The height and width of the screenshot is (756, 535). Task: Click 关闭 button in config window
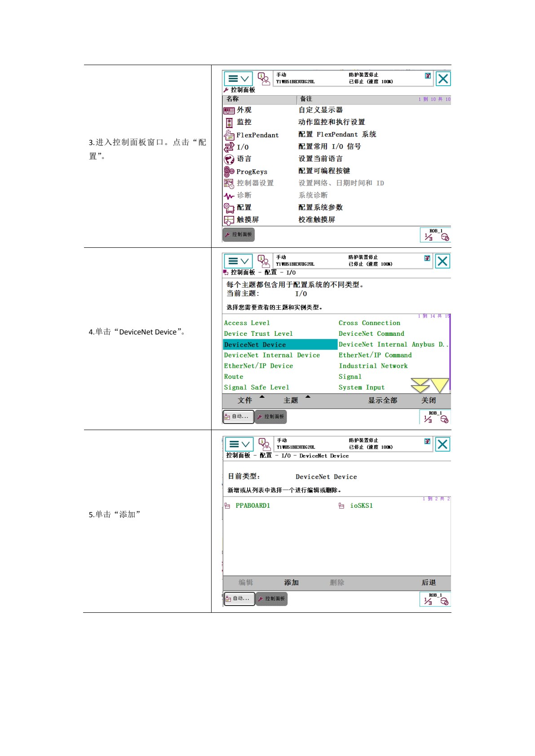(429, 400)
